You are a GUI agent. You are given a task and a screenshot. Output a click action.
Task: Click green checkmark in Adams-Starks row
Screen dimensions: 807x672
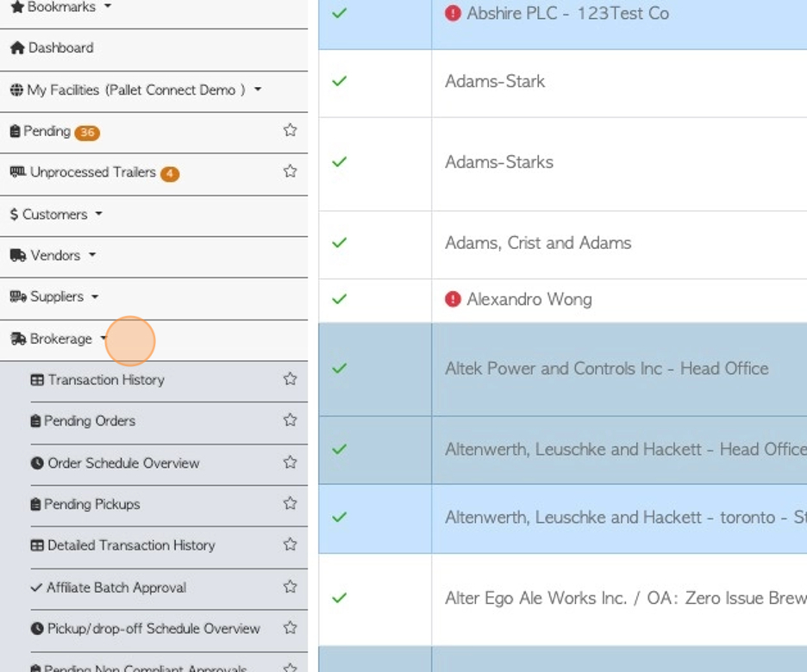click(339, 162)
